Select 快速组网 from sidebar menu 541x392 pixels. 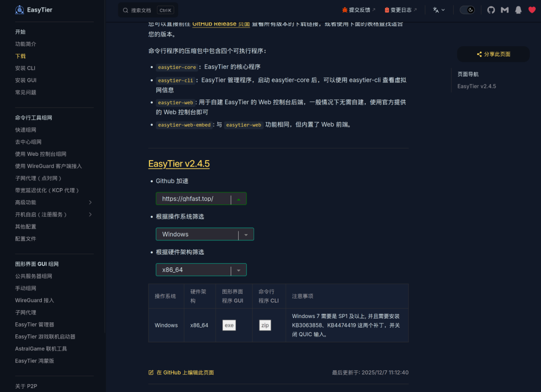click(x=26, y=130)
